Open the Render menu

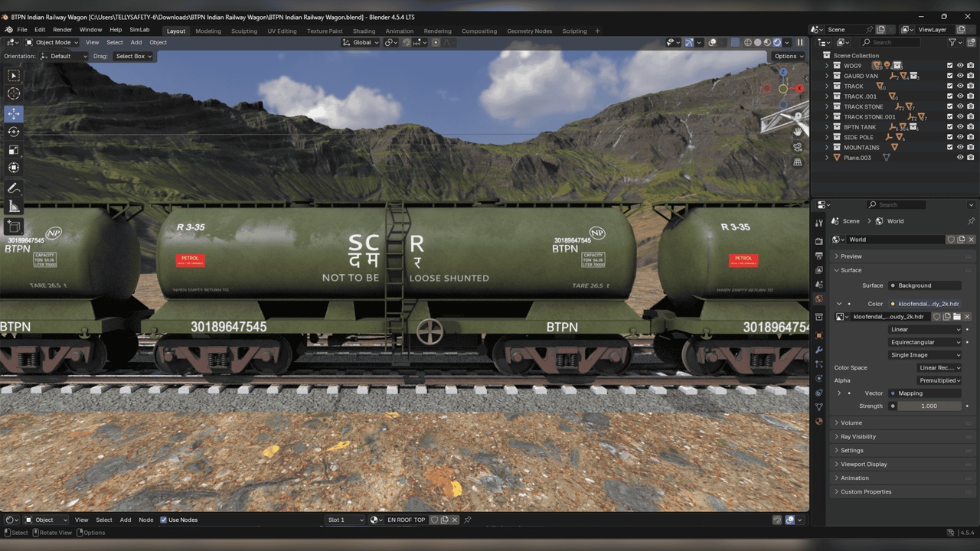pyautogui.click(x=62, y=30)
